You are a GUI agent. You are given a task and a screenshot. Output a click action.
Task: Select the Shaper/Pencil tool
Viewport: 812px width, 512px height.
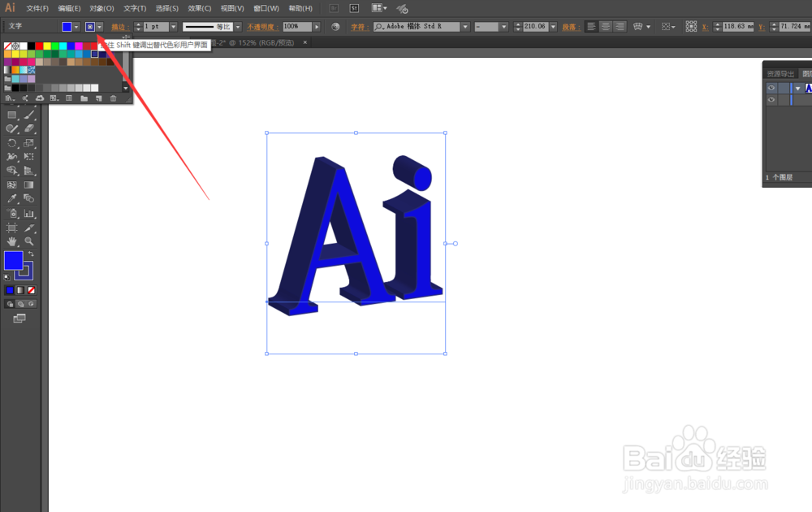[12, 128]
